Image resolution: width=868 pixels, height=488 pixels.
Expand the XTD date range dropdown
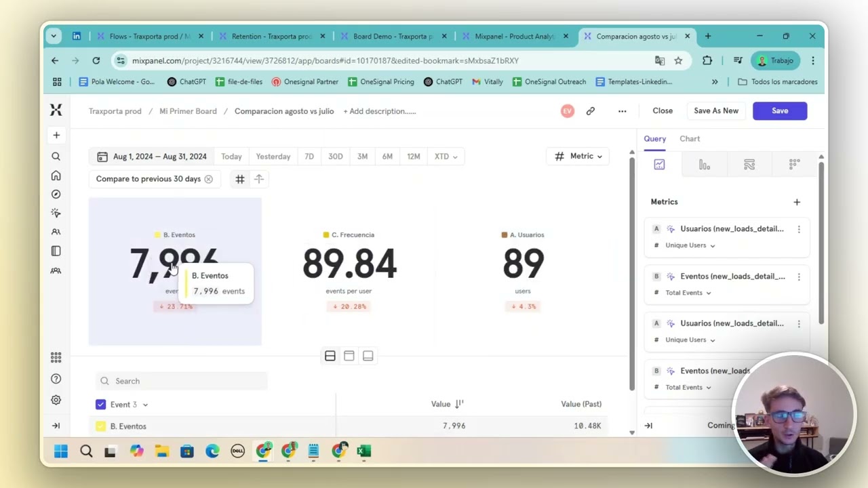446,157
